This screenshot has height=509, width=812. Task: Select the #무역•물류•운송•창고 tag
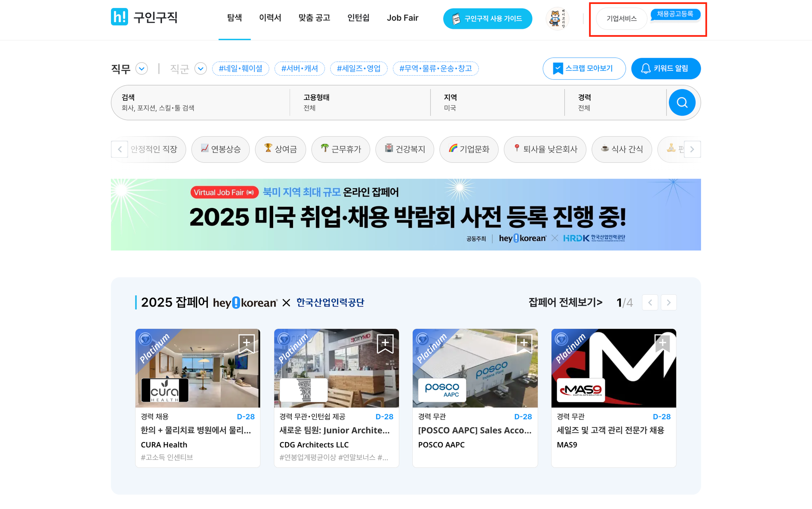(x=436, y=69)
